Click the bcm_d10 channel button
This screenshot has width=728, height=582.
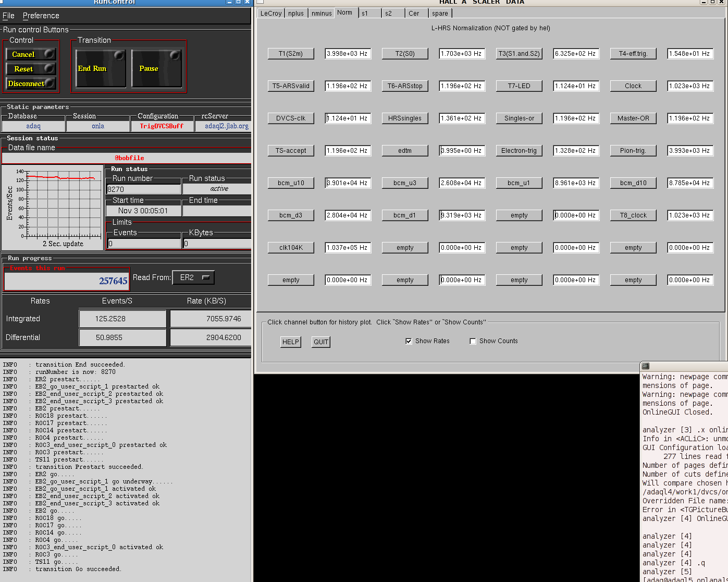pos(633,183)
